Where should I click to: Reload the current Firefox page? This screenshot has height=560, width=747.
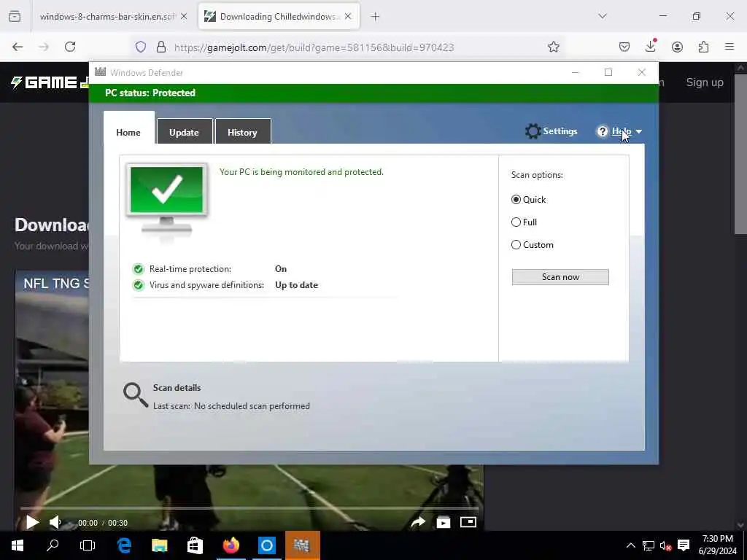pyautogui.click(x=70, y=47)
